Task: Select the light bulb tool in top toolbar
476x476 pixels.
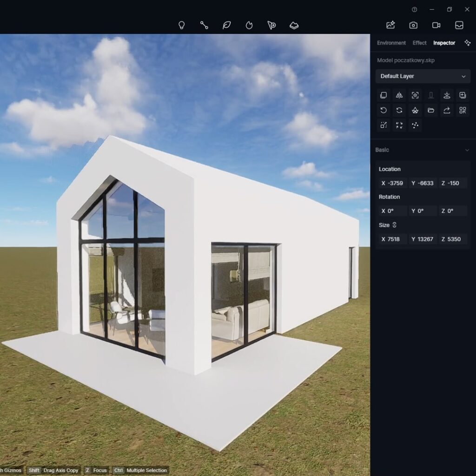Action: (x=182, y=25)
